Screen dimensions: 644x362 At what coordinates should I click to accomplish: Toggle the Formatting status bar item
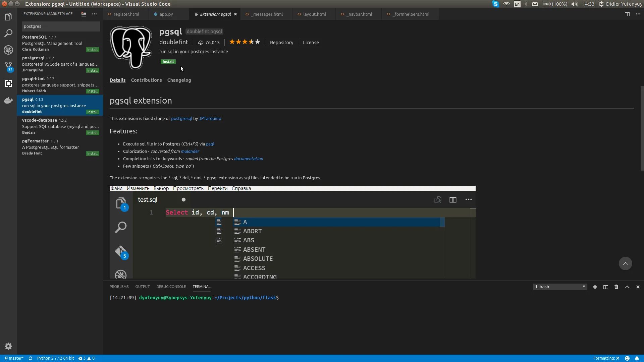606,358
